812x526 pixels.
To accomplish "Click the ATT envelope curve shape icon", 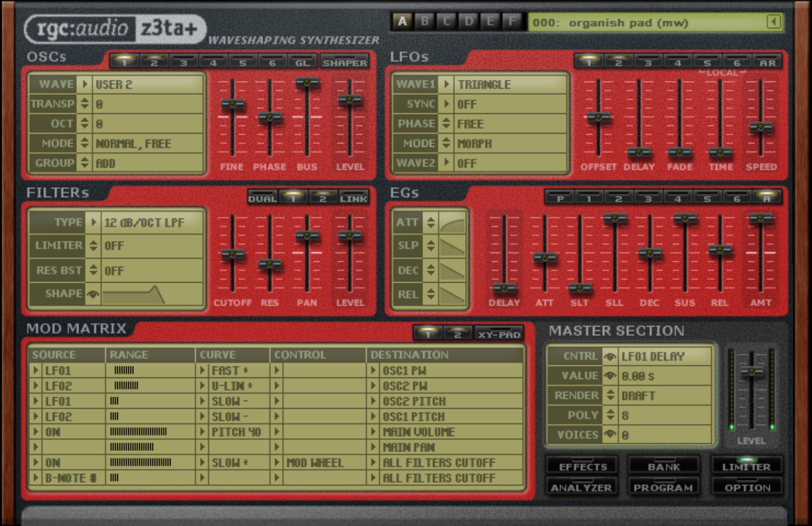I will click(452, 223).
